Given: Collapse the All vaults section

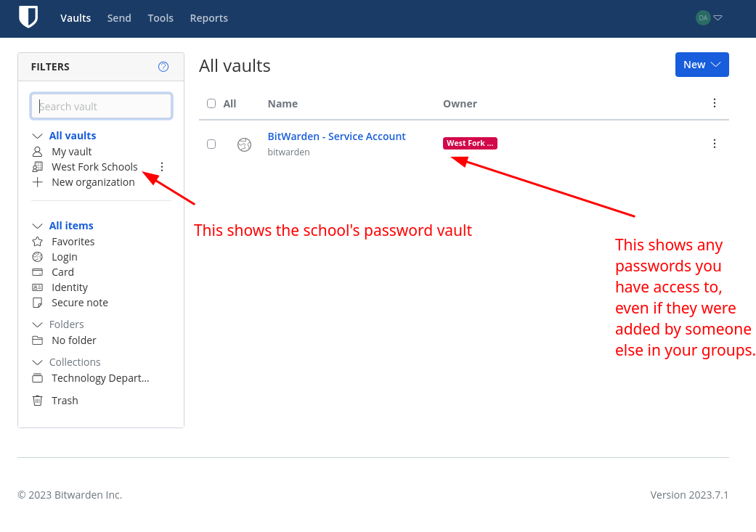Looking at the screenshot, I should click(x=37, y=136).
